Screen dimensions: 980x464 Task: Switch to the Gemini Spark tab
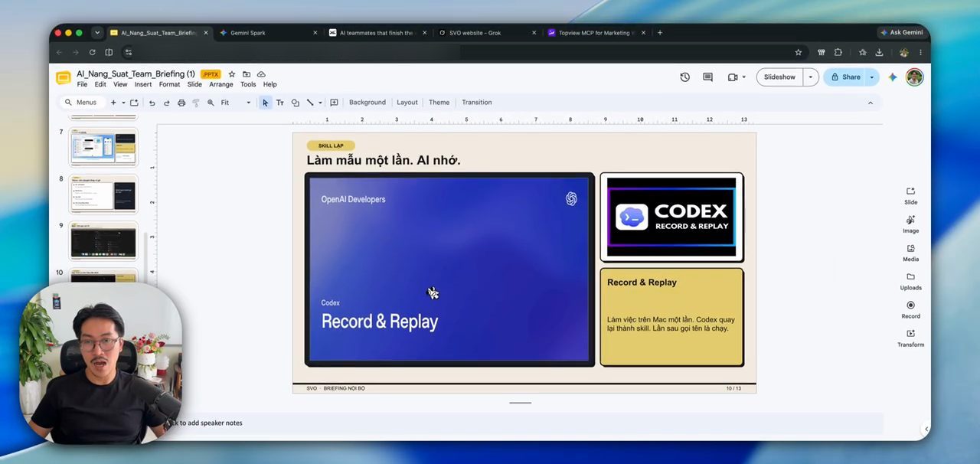[267, 33]
